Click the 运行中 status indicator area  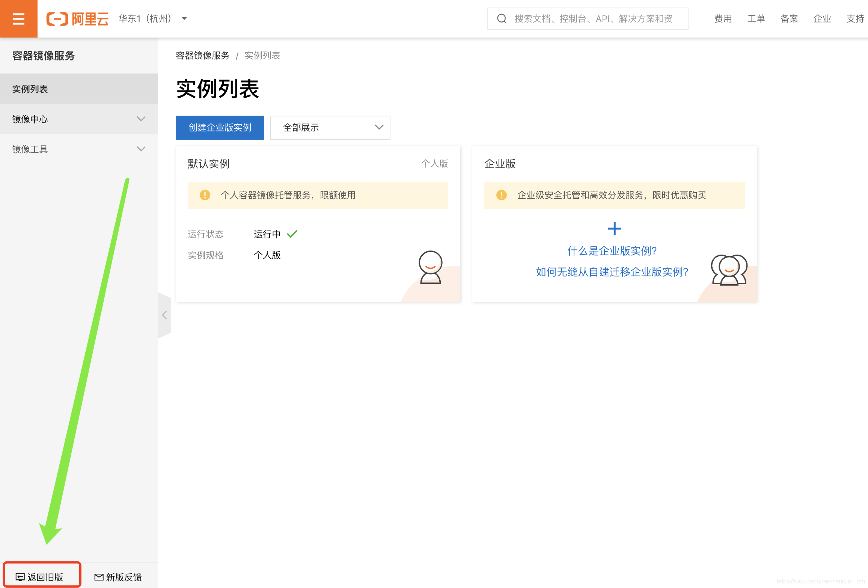[x=276, y=232]
